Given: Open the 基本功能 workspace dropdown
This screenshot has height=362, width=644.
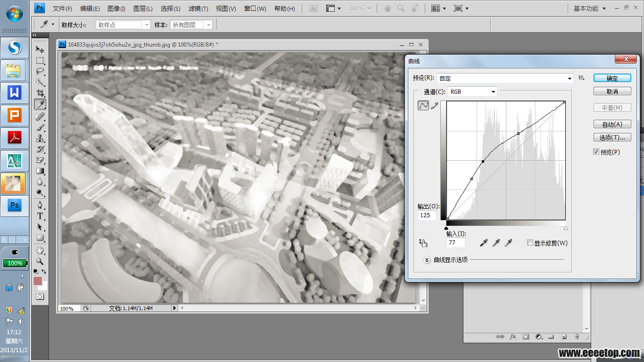Looking at the screenshot, I should (589, 8).
